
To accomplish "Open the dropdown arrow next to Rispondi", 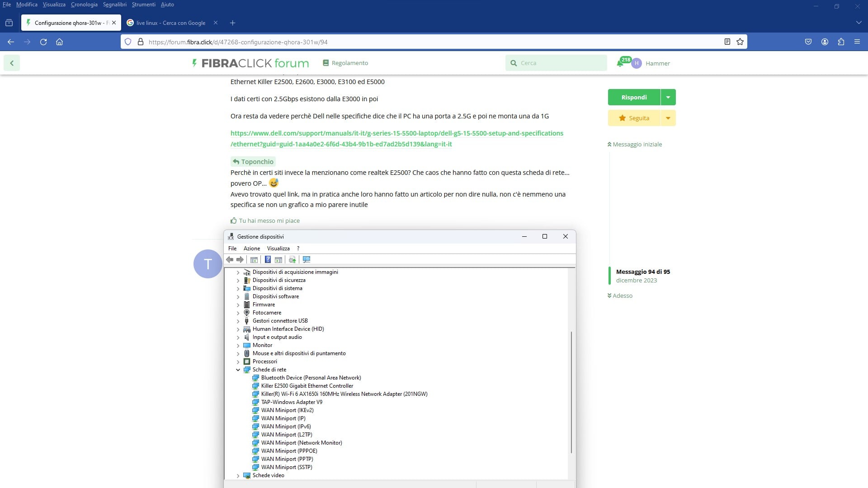I will pos(668,97).
